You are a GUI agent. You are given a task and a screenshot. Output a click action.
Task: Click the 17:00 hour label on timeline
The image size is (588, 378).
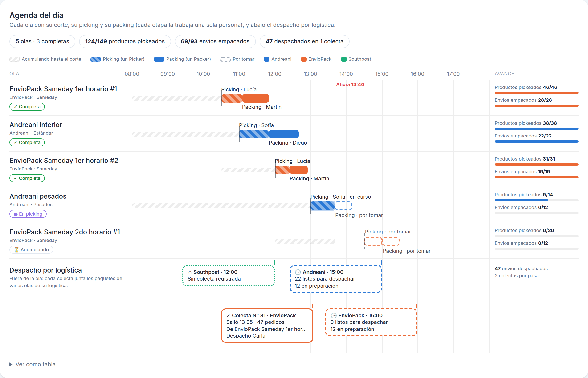453,74
